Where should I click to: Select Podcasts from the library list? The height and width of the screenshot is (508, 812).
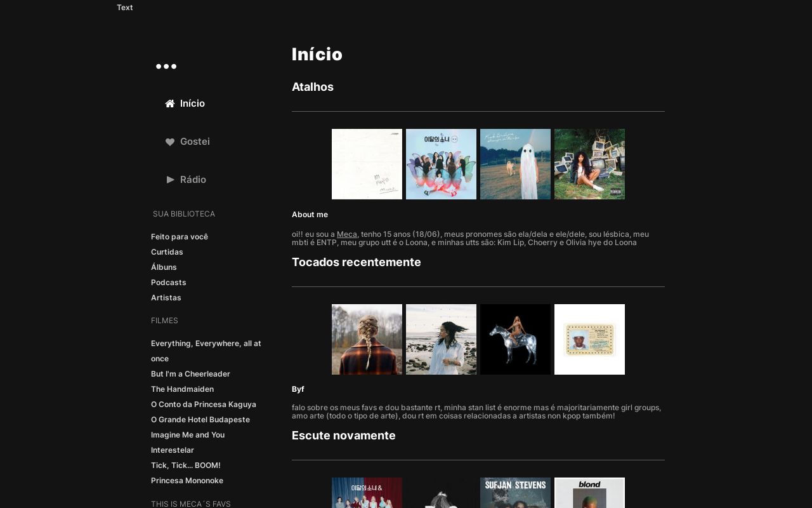coord(168,283)
